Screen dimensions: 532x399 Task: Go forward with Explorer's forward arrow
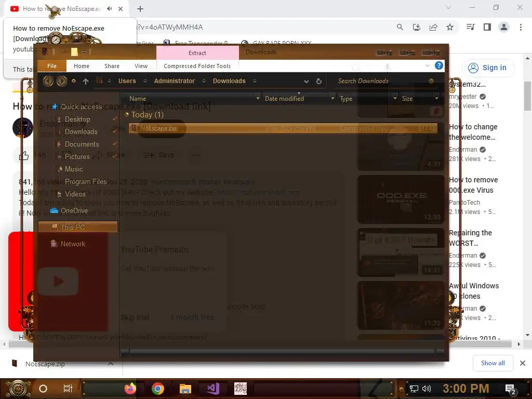pyautogui.click(x=61, y=81)
